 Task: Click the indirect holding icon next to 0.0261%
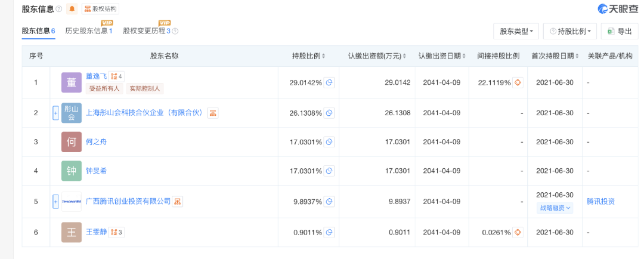(518, 232)
